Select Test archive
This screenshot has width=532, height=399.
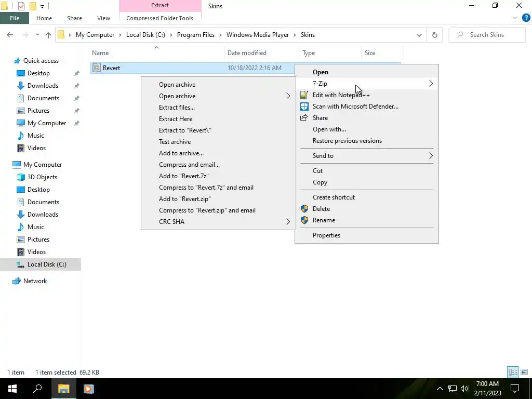click(175, 142)
